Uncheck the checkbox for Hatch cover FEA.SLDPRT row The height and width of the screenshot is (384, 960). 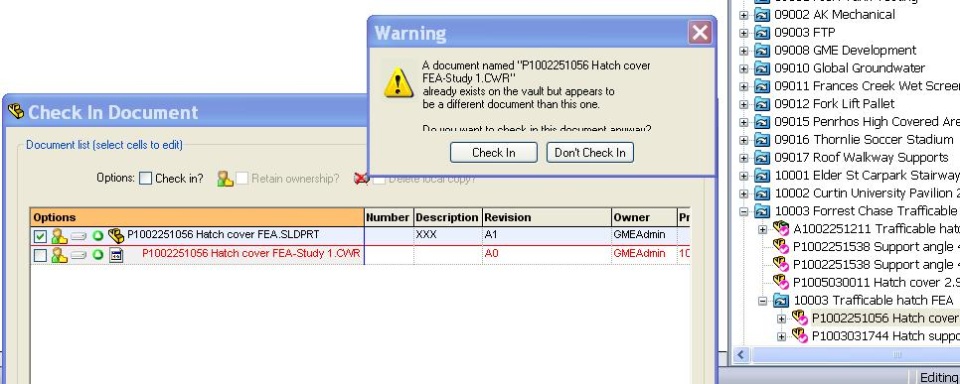[40, 236]
